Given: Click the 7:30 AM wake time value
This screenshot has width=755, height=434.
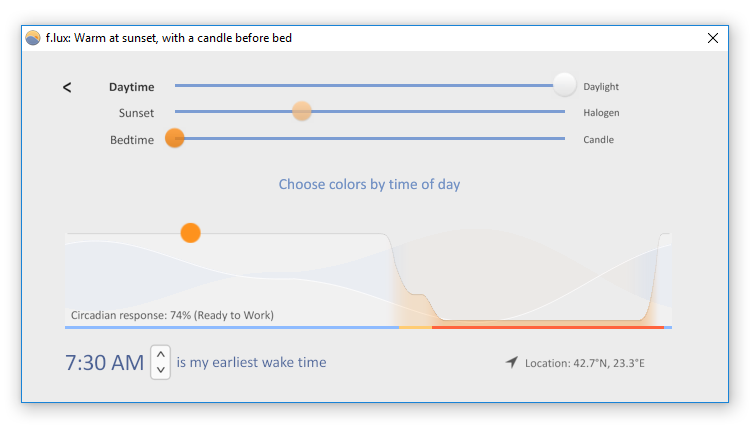Looking at the screenshot, I should click(x=104, y=363).
